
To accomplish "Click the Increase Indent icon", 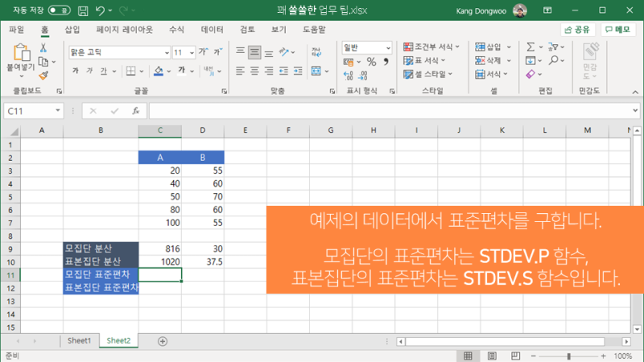I will coord(298,71).
